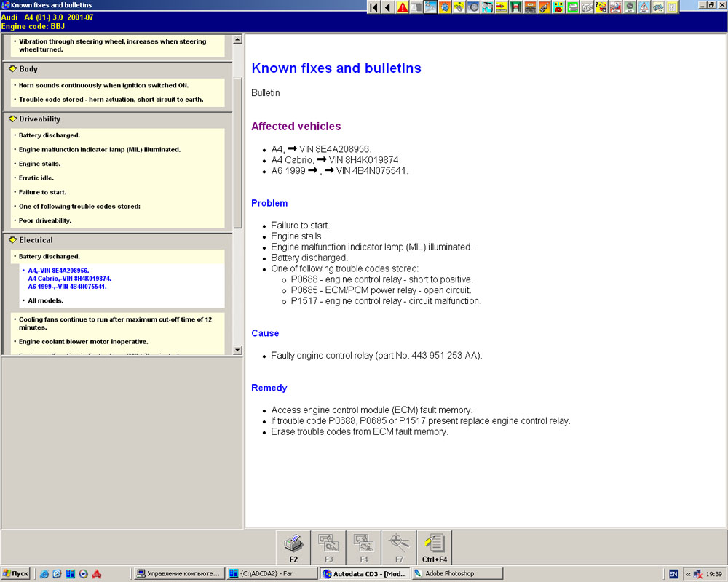The image size is (728, 582).
Task: Collapse the Driveability section
Action: pos(12,119)
